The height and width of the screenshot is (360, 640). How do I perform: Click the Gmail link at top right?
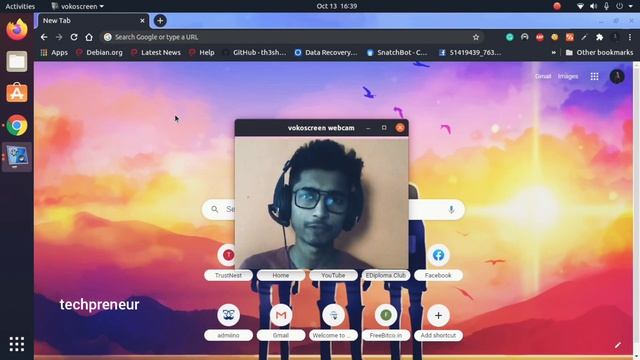pyautogui.click(x=543, y=76)
